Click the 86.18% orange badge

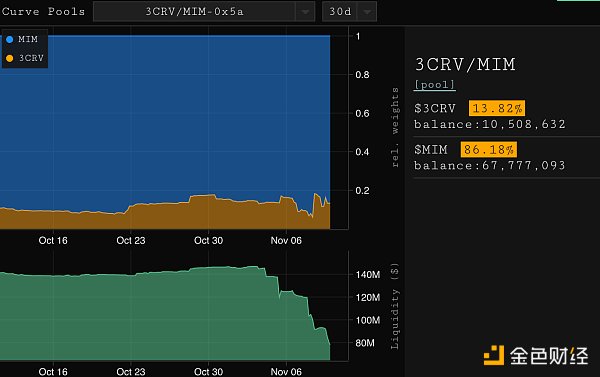pyautogui.click(x=489, y=149)
